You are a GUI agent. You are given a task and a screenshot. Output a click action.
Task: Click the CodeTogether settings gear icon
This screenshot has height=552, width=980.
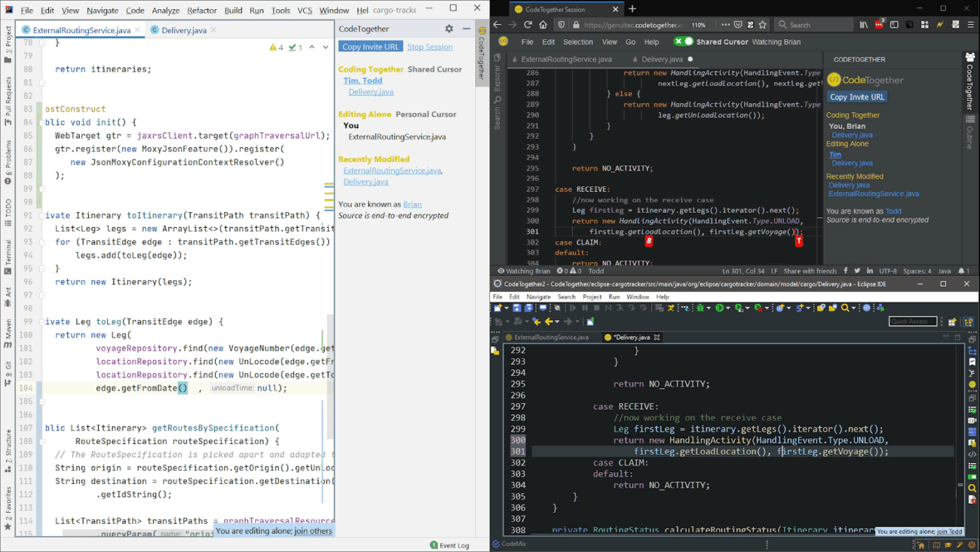pos(449,29)
